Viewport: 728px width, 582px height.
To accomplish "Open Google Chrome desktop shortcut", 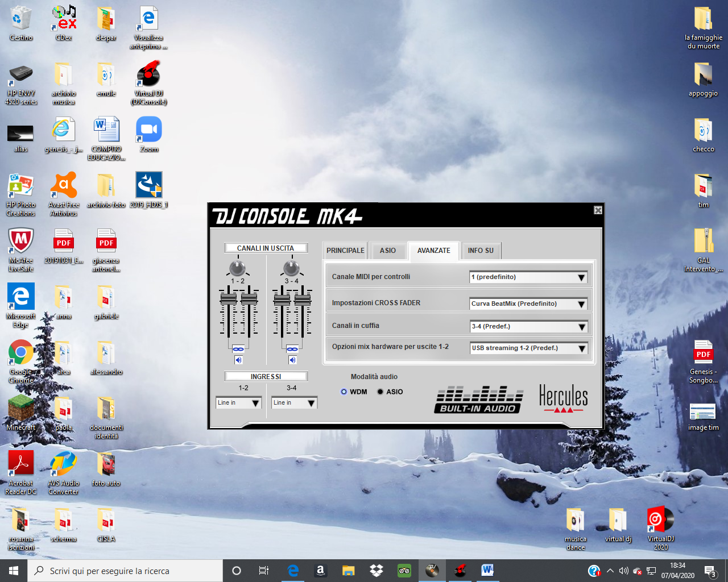I will click(x=21, y=361).
